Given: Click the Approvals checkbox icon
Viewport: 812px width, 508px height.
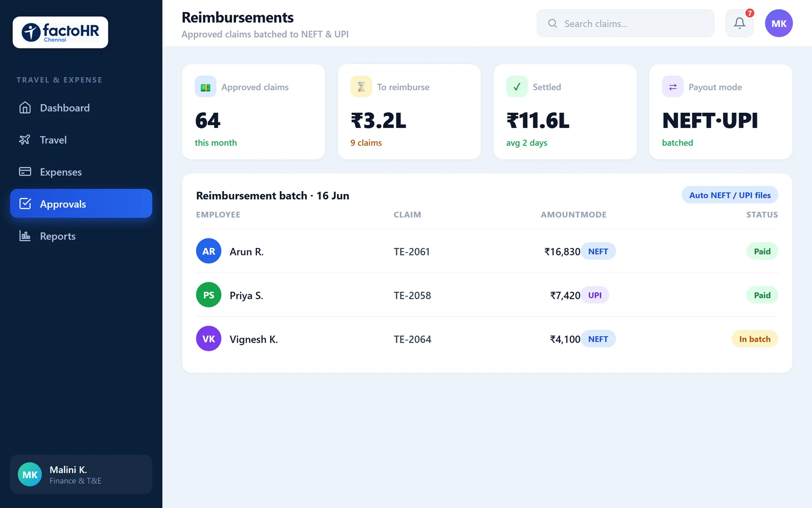Looking at the screenshot, I should pos(25,204).
